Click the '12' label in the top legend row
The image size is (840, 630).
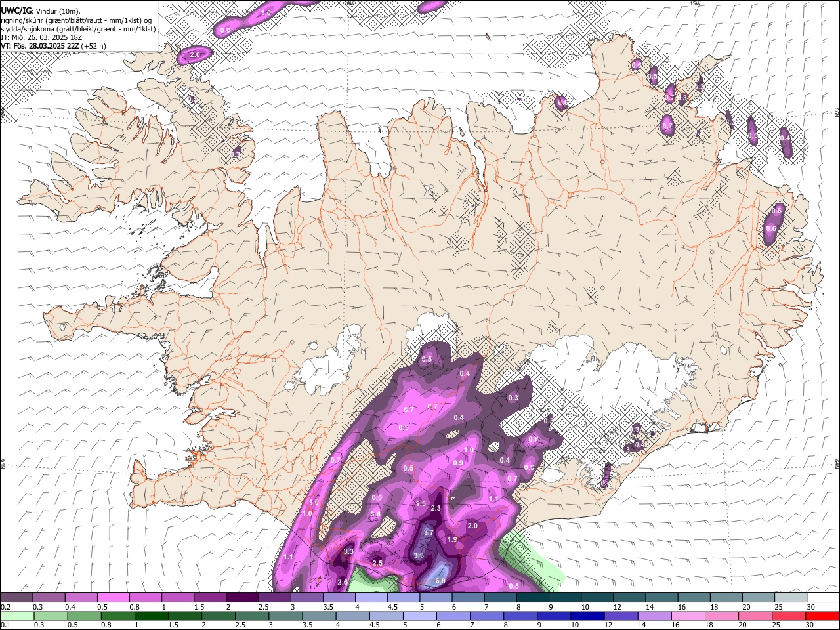pyautogui.click(x=618, y=607)
